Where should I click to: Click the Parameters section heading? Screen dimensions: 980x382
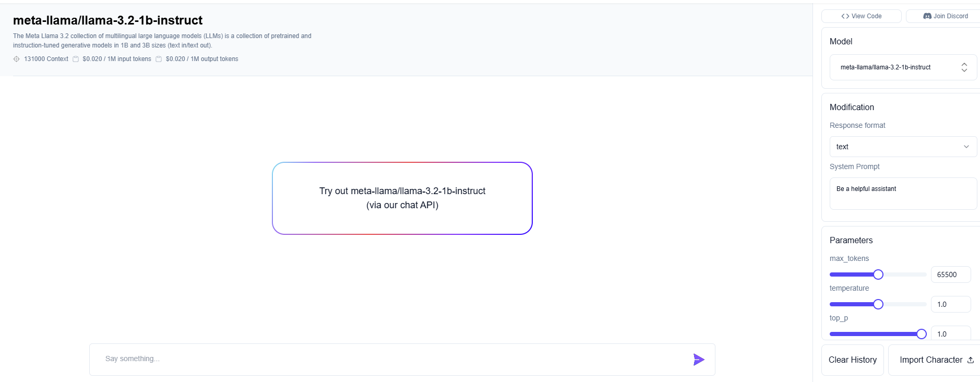(x=851, y=240)
